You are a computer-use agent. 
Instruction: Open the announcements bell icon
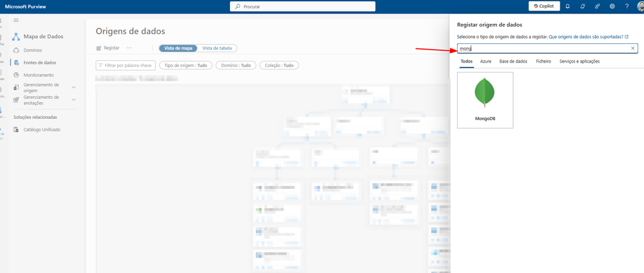pos(582,6)
